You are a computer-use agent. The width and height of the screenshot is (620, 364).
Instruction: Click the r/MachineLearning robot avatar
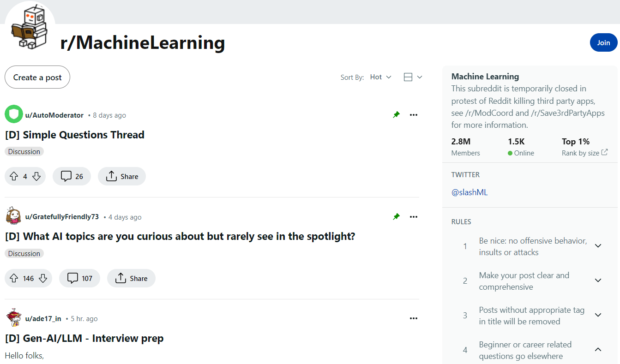click(x=30, y=29)
